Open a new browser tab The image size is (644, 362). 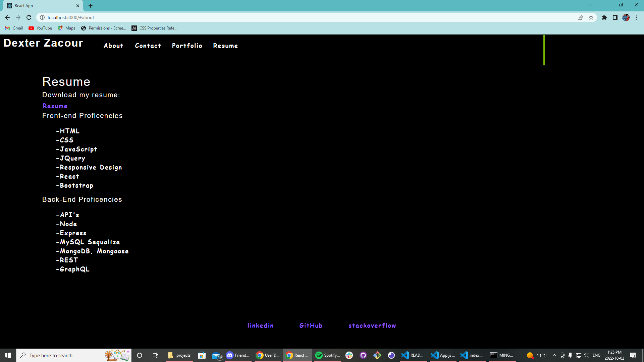[x=91, y=6]
